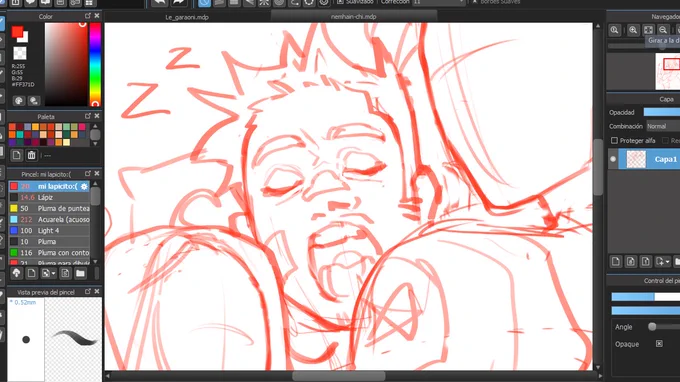This screenshot has width=680, height=382.
Task: Enable the Proteger alfa checkbox
Action: point(614,140)
